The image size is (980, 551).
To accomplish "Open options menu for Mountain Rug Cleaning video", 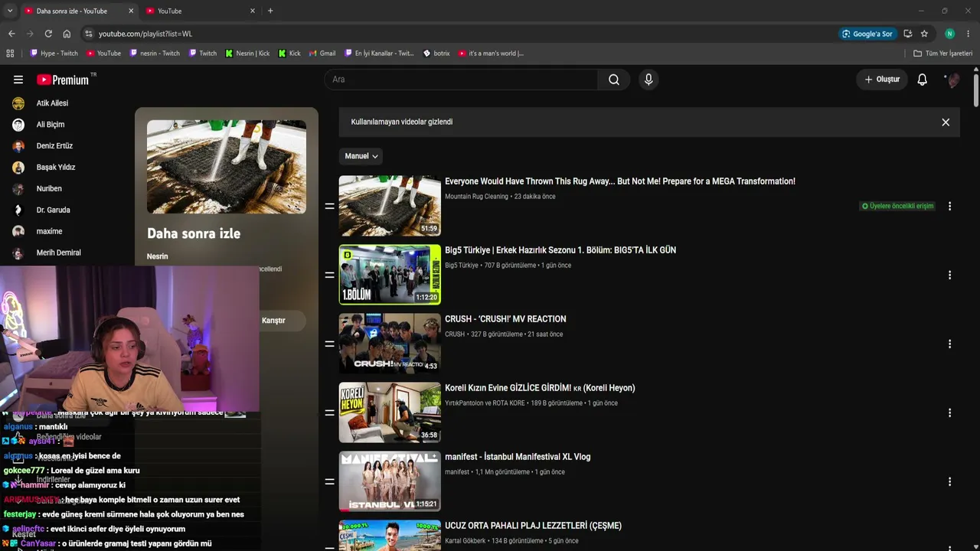I will click(x=949, y=206).
